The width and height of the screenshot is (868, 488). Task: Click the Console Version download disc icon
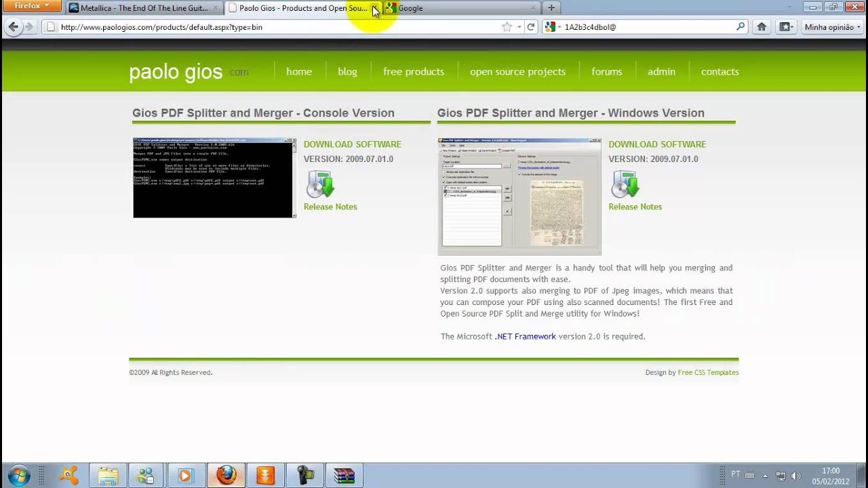pos(320,184)
